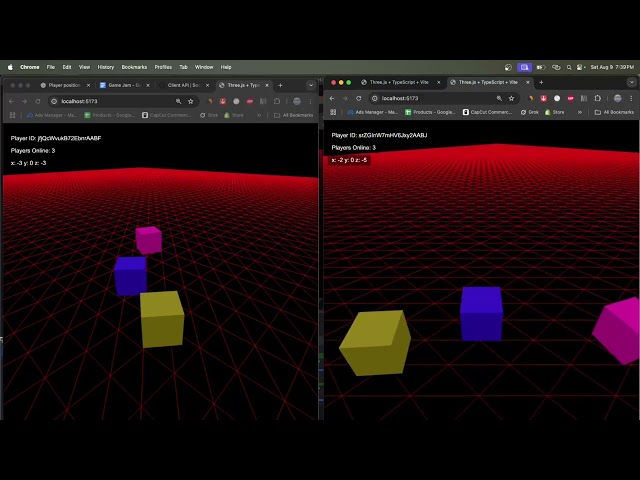This screenshot has height=480, width=640.
Task: Switch to Game Jam tab in left window
Action: pyautogui.click(x=124, y=85)
